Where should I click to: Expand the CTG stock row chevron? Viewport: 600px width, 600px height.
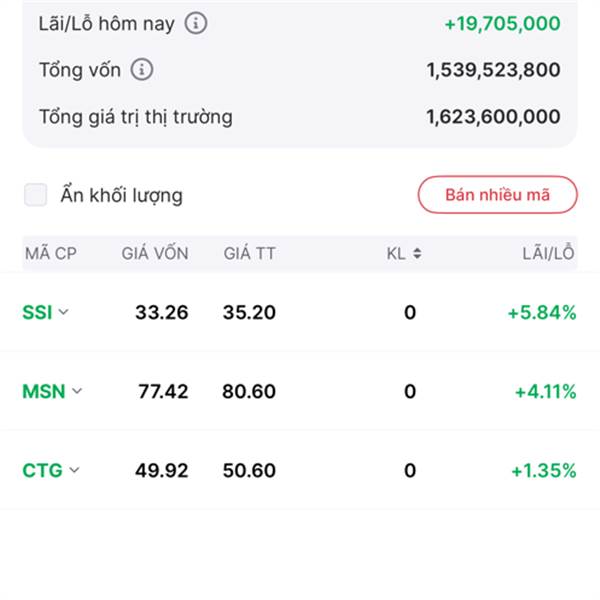coord(74,470)
